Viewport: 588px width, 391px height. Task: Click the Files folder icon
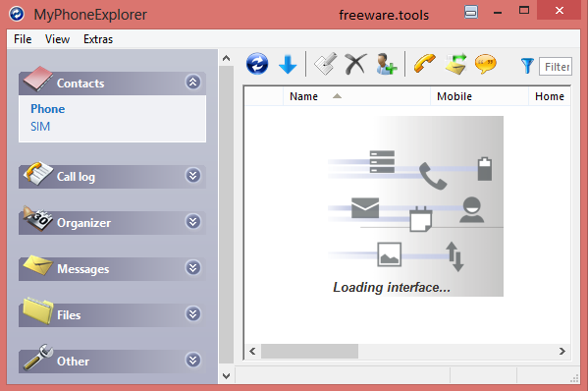pos(38,310)
